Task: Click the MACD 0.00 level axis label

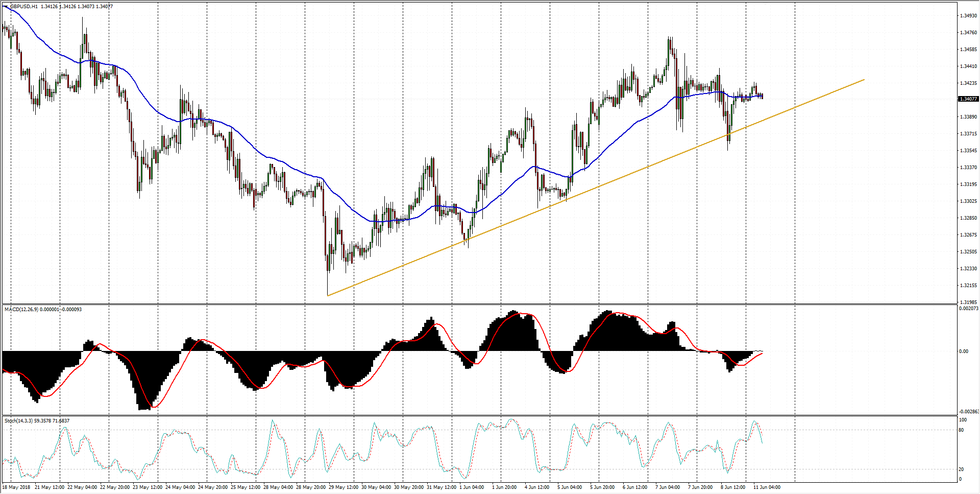Action: tap(963, 351)
